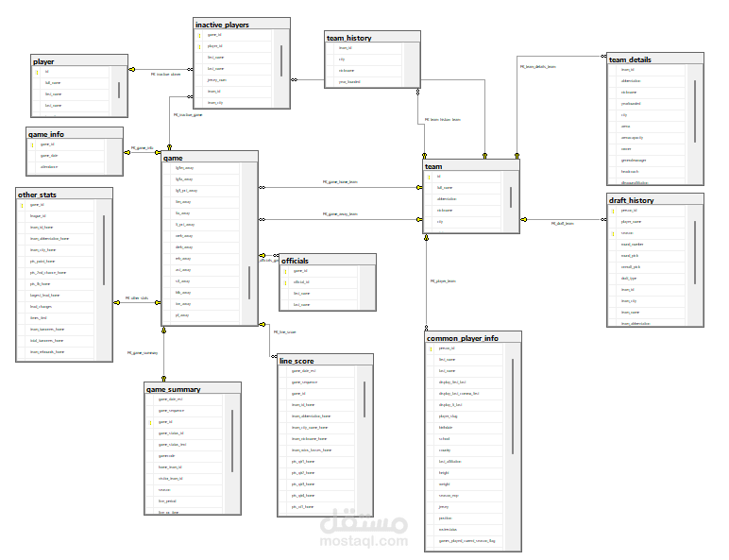
Task: Select the team_details table header
Action: click(655, 59)
